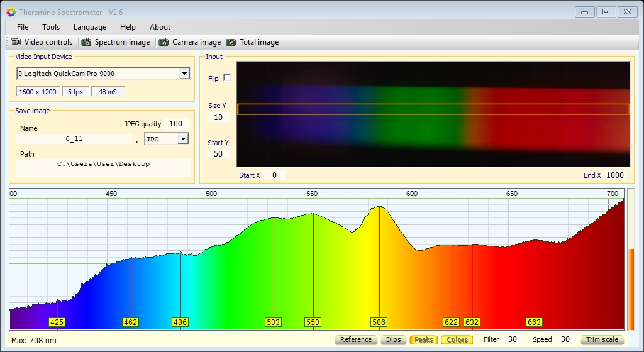Image resolution: width=644 pixels, height=352 pixels.
Task: Click the Spectrum image camera icon
Action: click(x=86, y=42)
